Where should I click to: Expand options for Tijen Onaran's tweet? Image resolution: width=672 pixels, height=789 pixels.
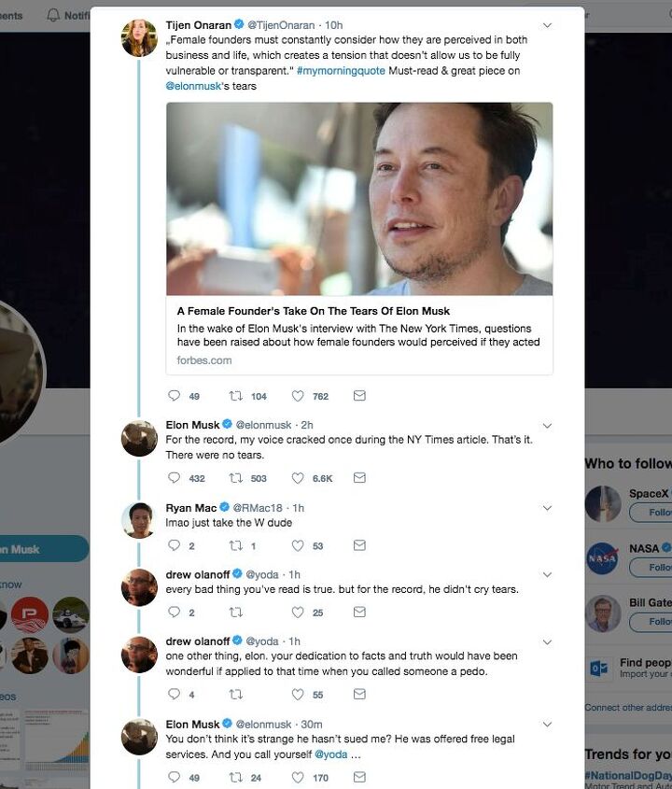547,25
